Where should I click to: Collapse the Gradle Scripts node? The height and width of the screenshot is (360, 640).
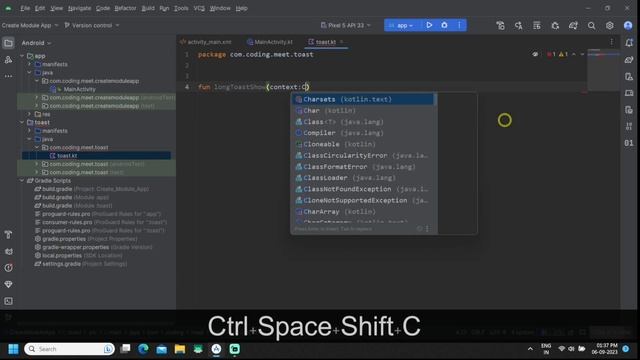point(22,180)
